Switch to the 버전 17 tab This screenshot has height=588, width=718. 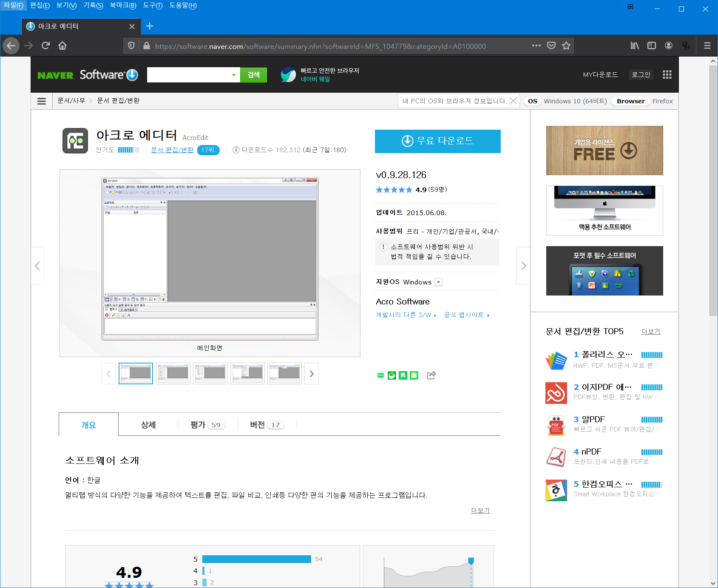tap(267, 425)
